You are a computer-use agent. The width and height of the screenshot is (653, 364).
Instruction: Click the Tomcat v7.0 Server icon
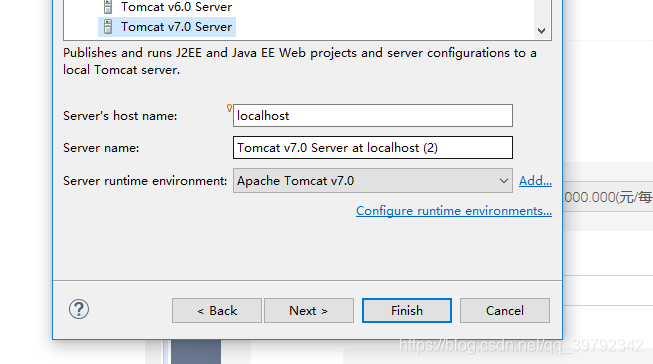point(108,27)
